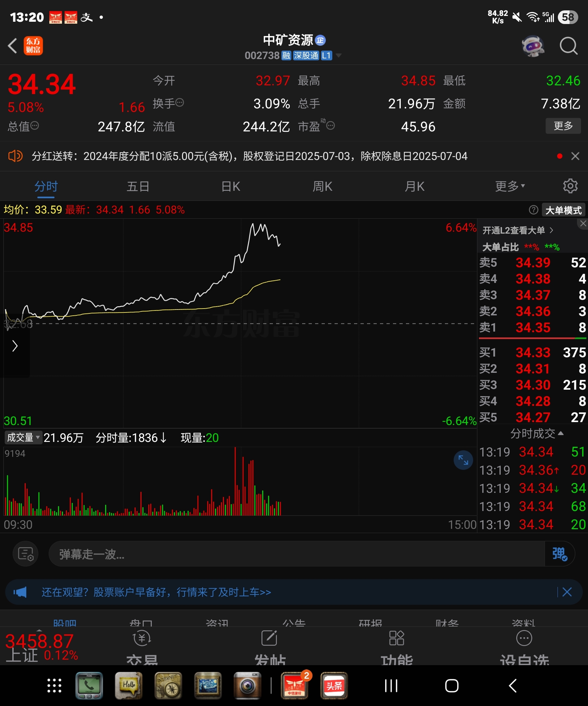
Task: Focus the 弹幕走一波 input field
Action: (x=297, y=554)
